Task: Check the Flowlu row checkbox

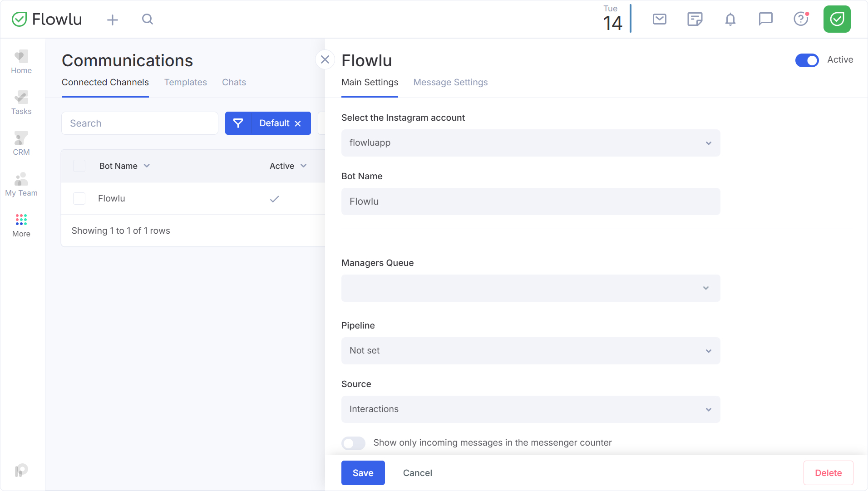Action: click(x=79, y=199)
